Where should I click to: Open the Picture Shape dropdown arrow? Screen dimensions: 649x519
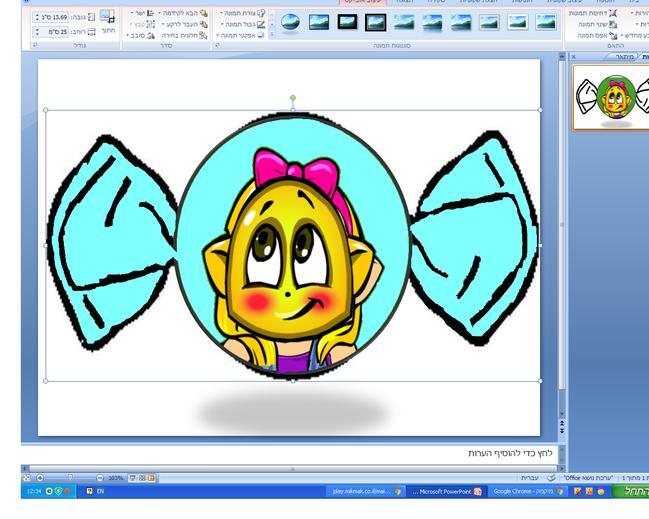(x=221, y=13)
